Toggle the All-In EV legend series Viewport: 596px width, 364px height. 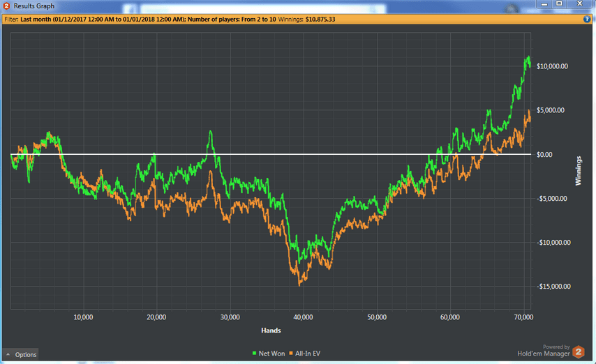(x=304, y=354)
